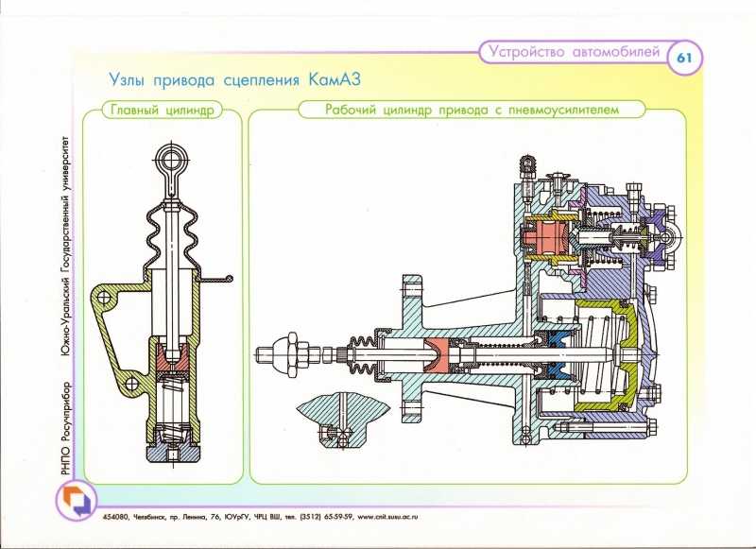The height and width of the screenshot is (549, 756).
Task: Click the blue plug at master cylinder bottom
Action: pyautogui.click(x=173, y=453)
